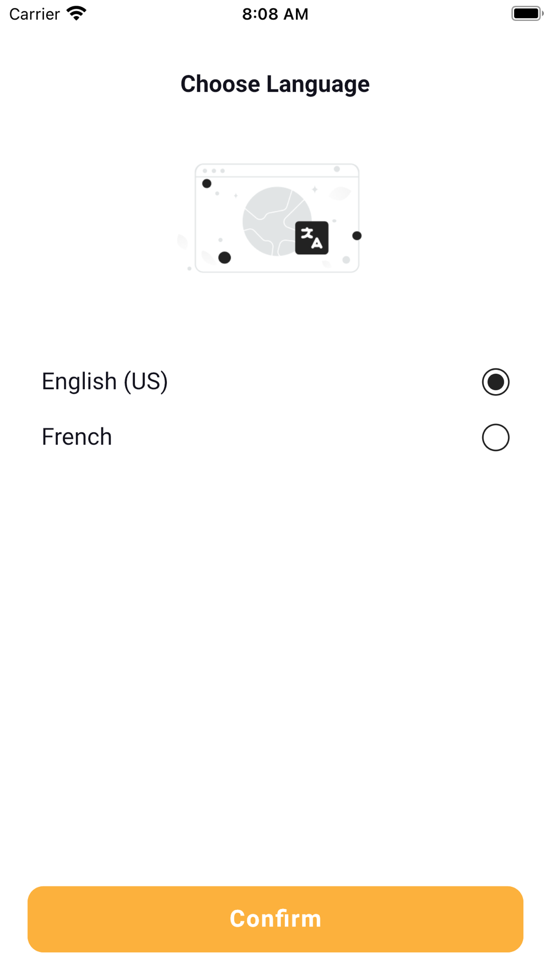551x980 pixels.
Task: Tap the black dot at the illustration's top left
Action: [207, 184]
